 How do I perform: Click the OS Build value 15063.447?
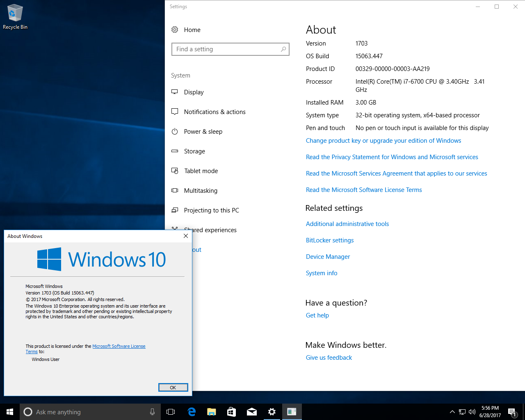pos(369,56)
